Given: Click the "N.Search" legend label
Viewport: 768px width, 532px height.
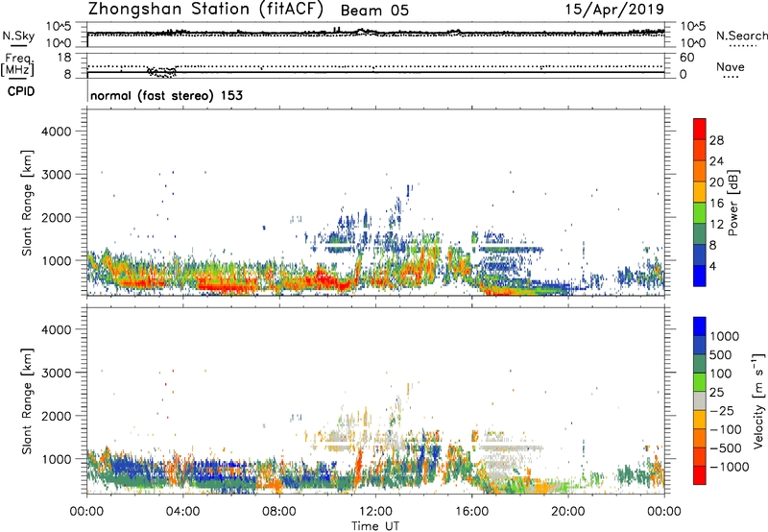Looking at the screenshot, I should [x=741, y=36].
